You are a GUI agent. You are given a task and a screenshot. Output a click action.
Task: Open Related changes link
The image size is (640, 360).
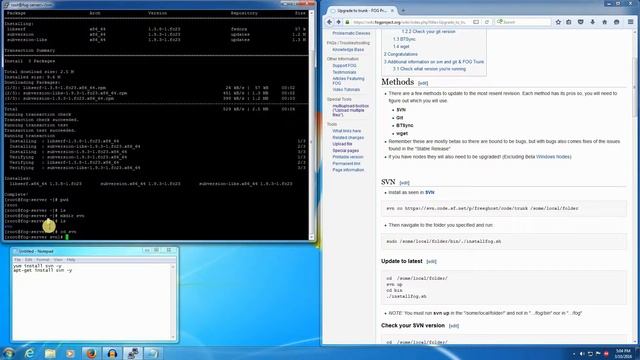pyautogui.click(x=348, y=138)
